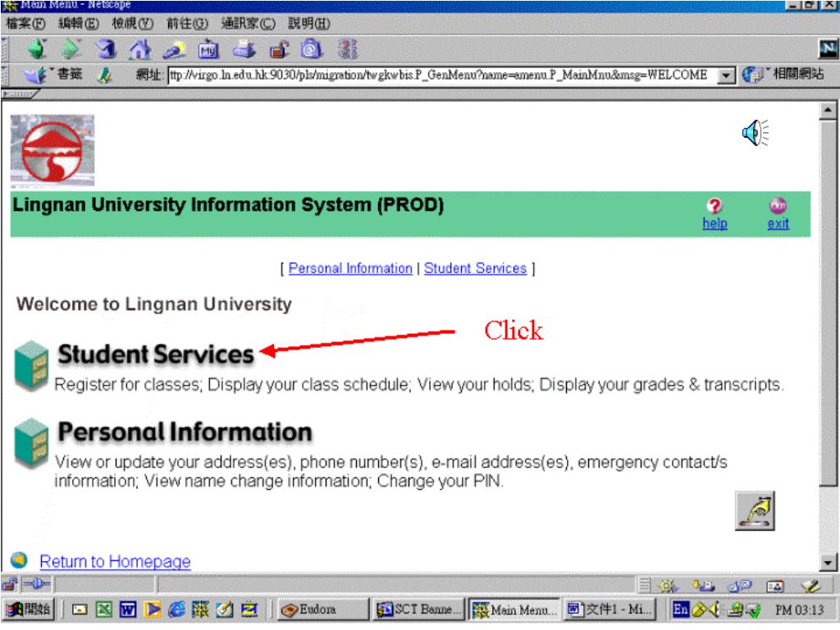The height and width of the screenshot is (630, 840).
Task: Launch Internet Explorer from quick launch
Action: pos(176,609)
